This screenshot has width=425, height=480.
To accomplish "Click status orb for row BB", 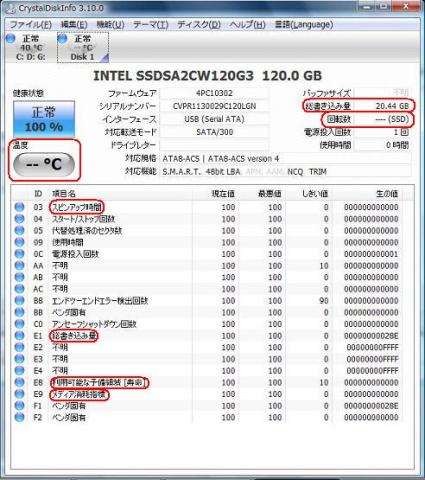I will pyautogui.click(x=20, y=312).
